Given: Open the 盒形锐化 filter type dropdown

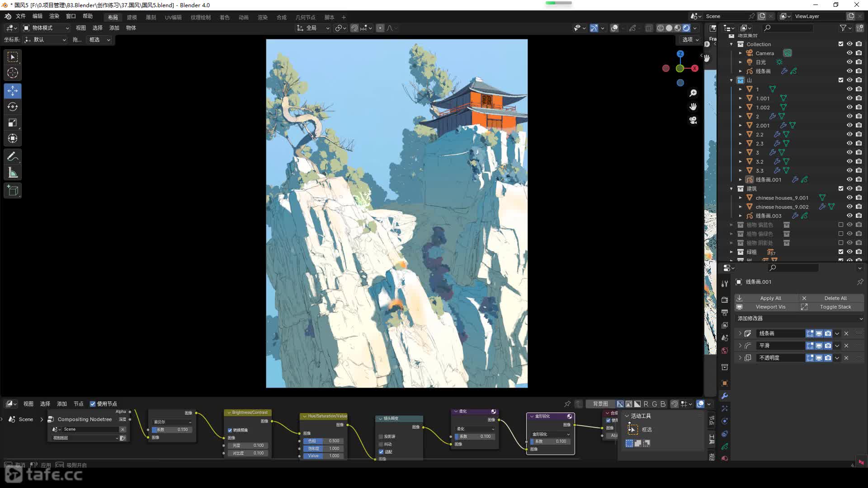Looking at the screenshot, I should pos(551,434).
